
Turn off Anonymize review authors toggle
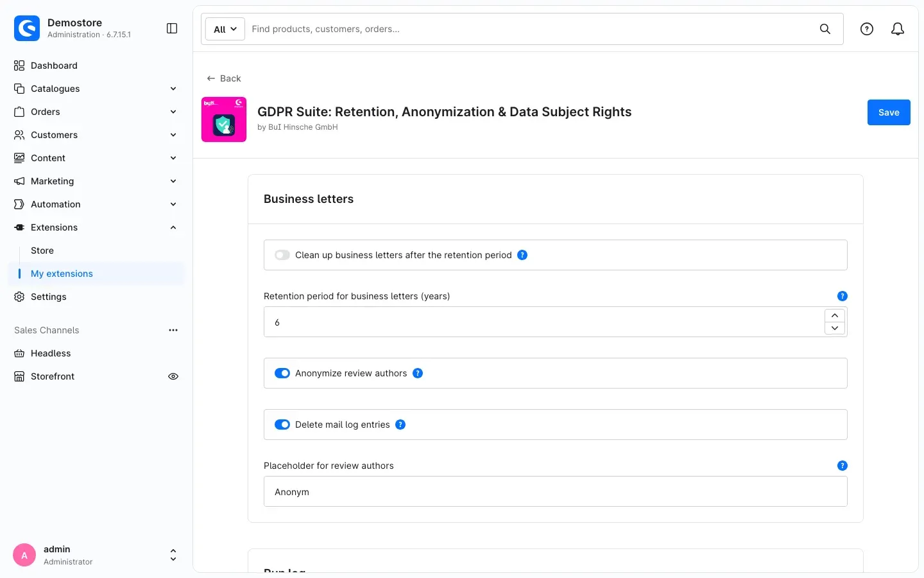click(x=282, y=373)
